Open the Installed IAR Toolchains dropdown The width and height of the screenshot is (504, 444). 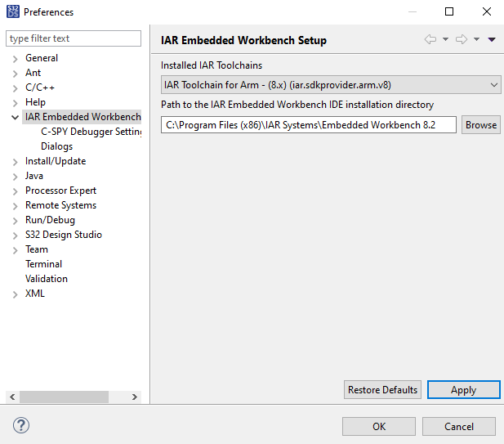pyautogui.click(x=331, y=84)
